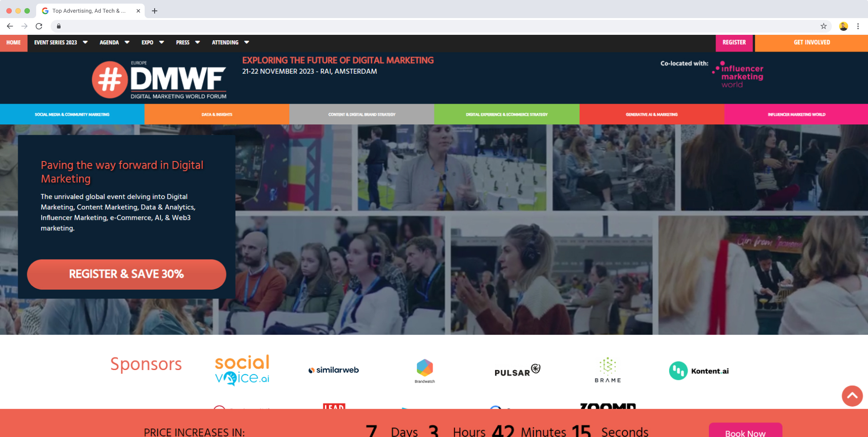868x437 pixels.
Task: Open the Brame sponsor logo
Action: click(x=608, y=370)
